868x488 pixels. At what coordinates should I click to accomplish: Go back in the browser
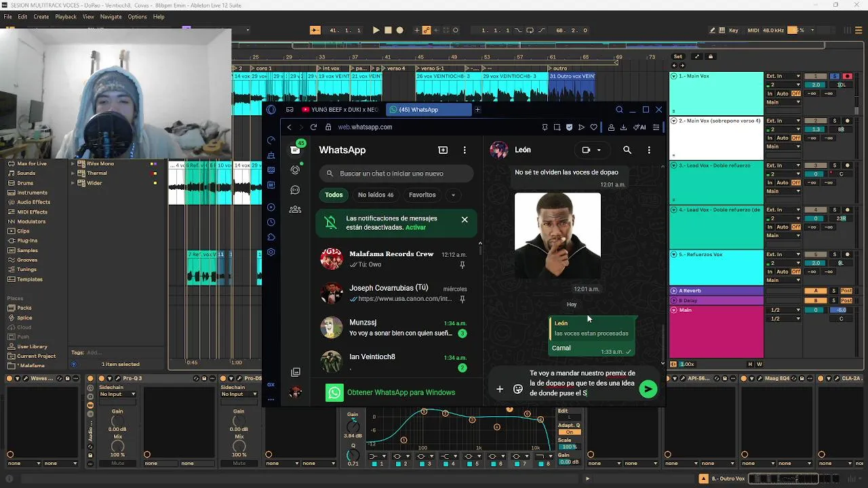tap(289, 127)
